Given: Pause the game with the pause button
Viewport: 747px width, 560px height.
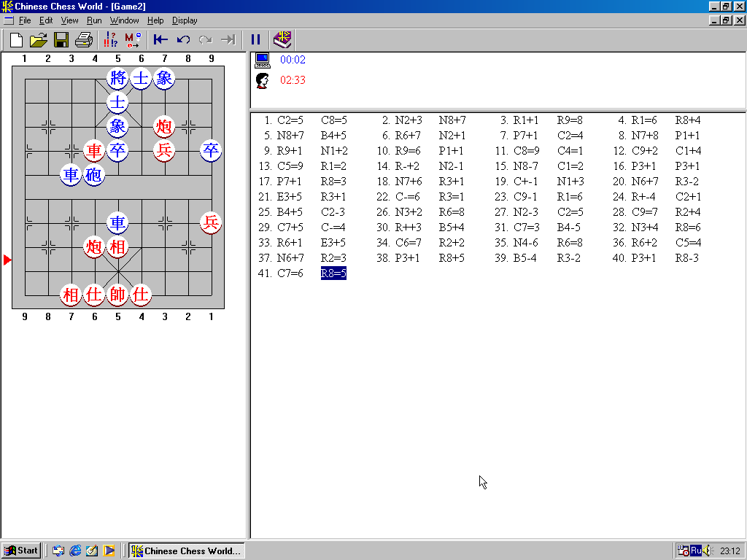Looking at the screenshot, I should click(256, 39).
